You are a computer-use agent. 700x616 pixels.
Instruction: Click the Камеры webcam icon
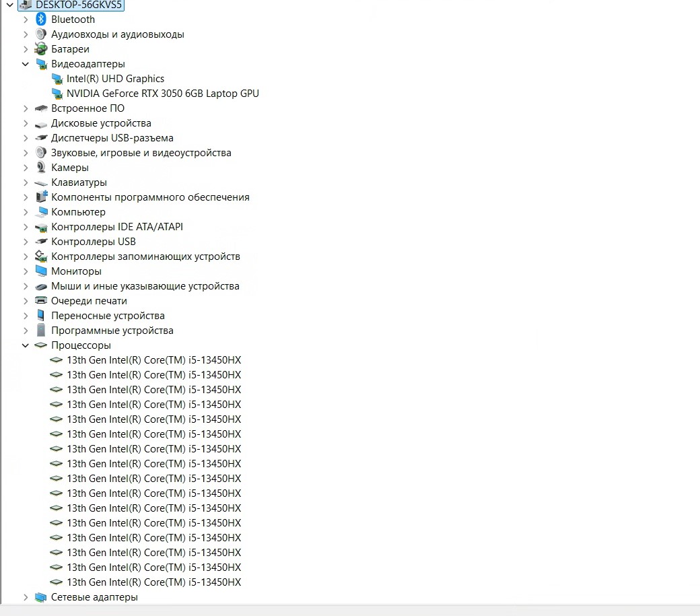(x=41, y=168)
